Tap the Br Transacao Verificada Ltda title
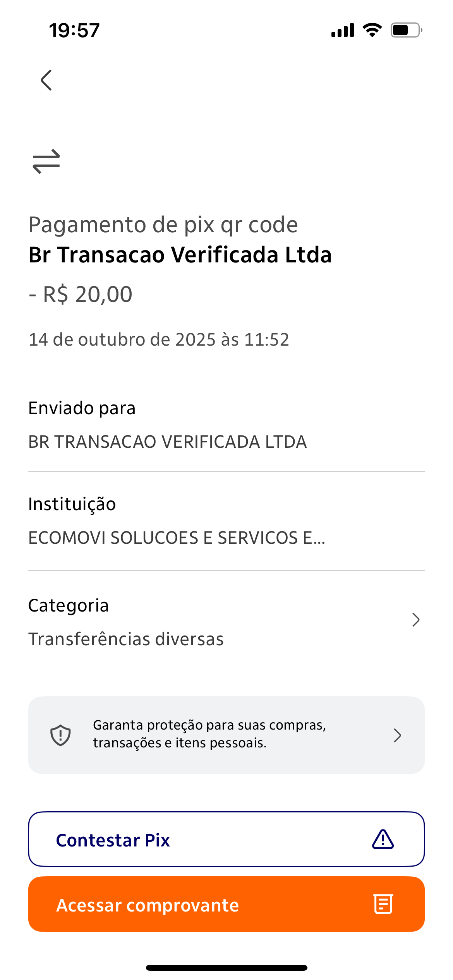The image size is (453, 980). [180, 255]
